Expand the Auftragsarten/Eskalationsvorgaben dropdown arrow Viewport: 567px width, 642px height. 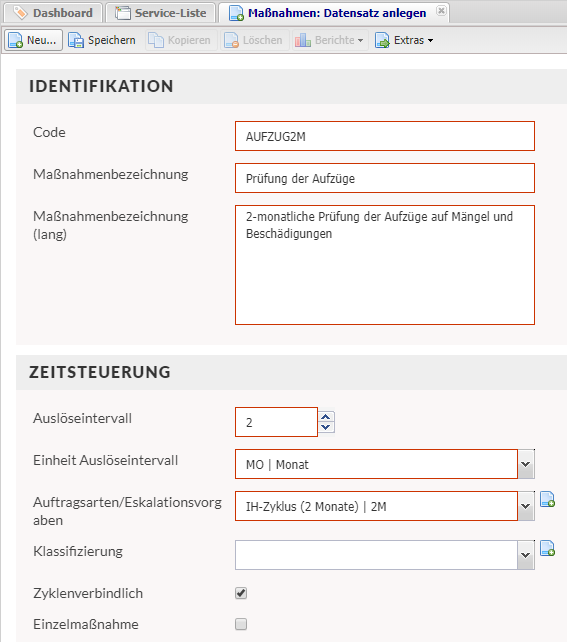click(x=526, y=506)
